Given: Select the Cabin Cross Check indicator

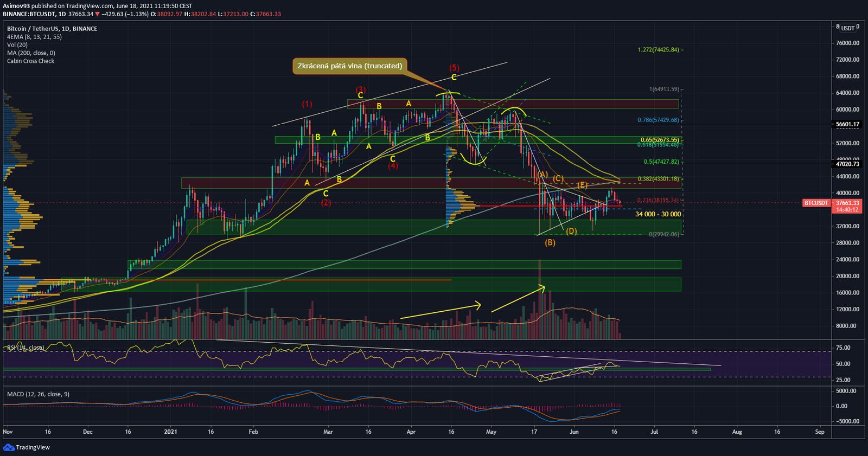Looking at the screenshot, I should tap(30, 61).
